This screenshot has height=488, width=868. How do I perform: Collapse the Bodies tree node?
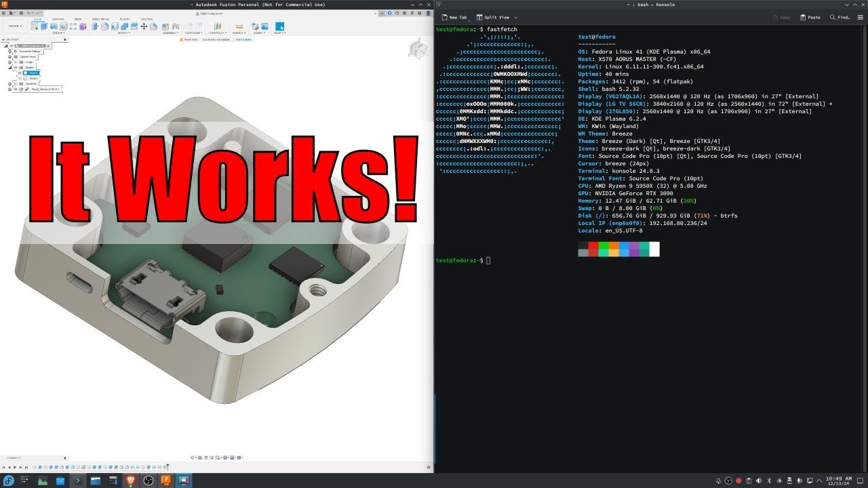coord(9,68)
